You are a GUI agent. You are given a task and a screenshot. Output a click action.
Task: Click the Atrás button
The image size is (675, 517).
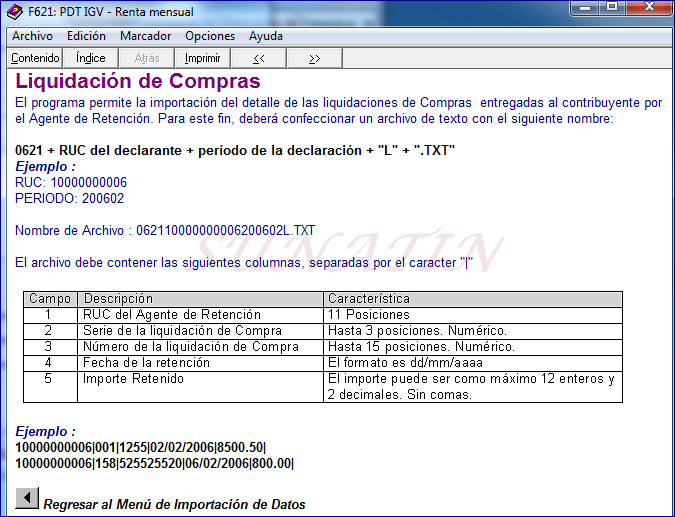click(x=147, y=58)
